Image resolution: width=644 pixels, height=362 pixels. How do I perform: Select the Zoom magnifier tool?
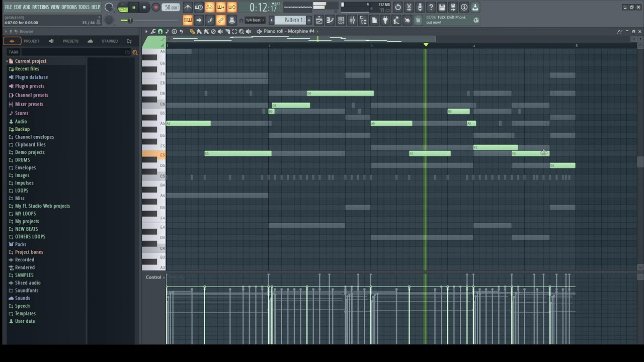point(242,32)
